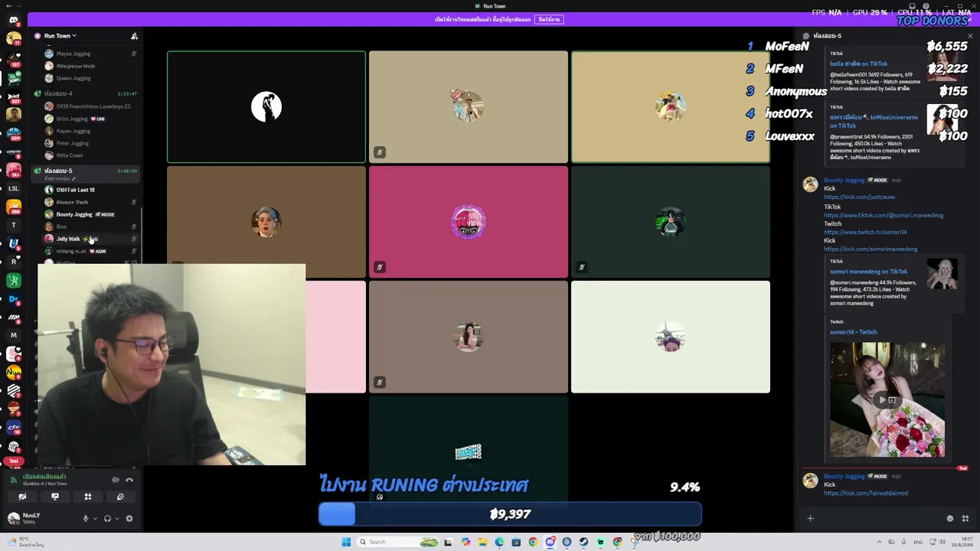The height and width of the screenshot is (551, 980).
Task: Mute microphone in user panel
Action: tap(86, 518)
